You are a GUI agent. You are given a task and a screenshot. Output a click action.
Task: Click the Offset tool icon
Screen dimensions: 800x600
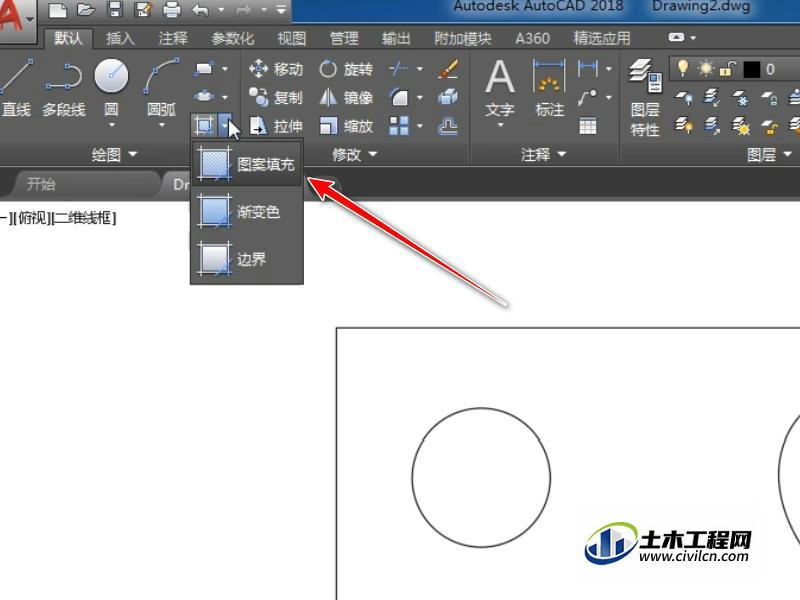pos(448,126)
